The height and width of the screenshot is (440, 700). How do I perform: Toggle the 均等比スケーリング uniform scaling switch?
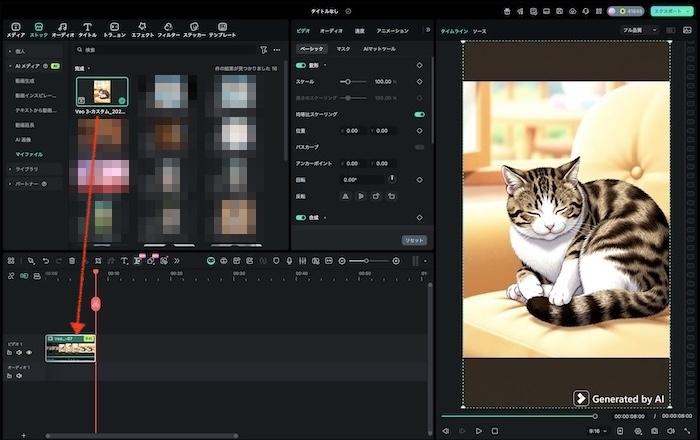point(419,115)
